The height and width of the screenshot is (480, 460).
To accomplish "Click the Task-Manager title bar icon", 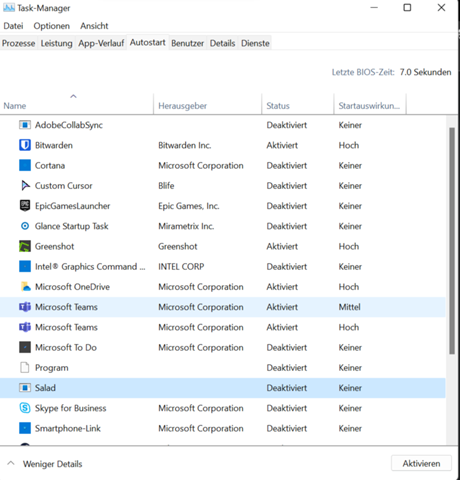I will (x=9, y=8).
